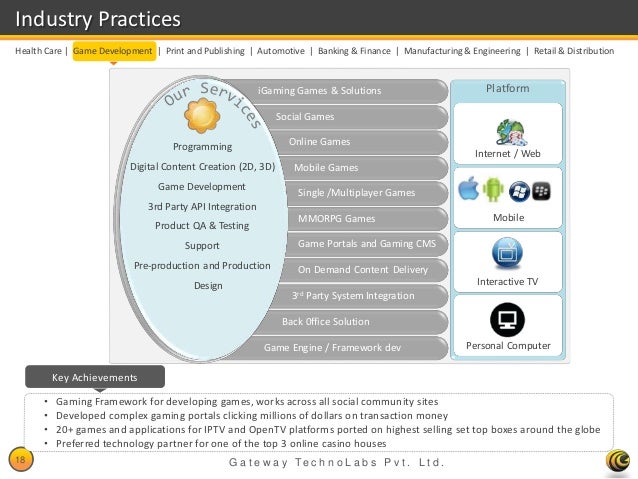
Task: Click Digital Content Creation (2D, 3D) text
Action: point(202,167)
